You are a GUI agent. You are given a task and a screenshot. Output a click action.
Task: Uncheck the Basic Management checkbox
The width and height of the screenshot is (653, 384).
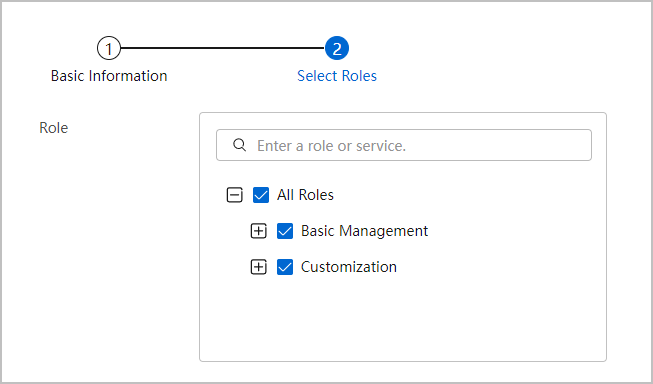coord(285,231)
